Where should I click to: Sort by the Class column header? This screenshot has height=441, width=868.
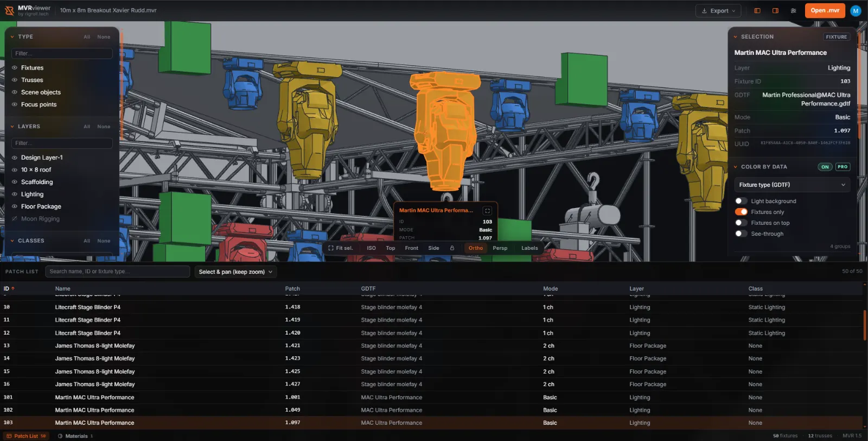coord(755,289)
